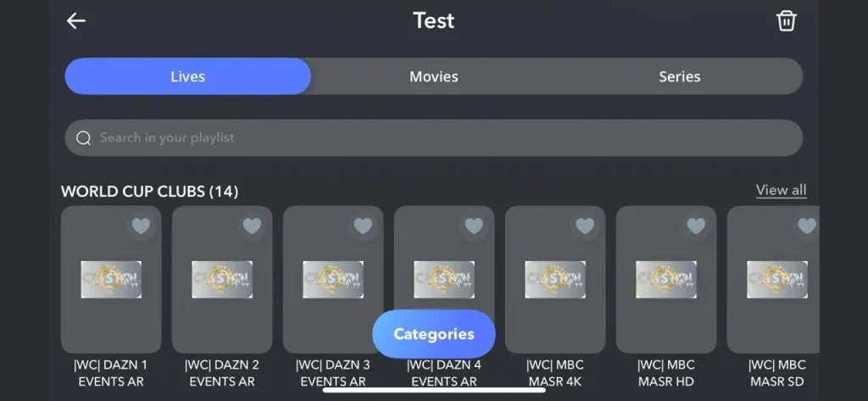868x401 pixels.
Task: Click the magnifier icon in the search bar
Action: (x=84, y=138)
